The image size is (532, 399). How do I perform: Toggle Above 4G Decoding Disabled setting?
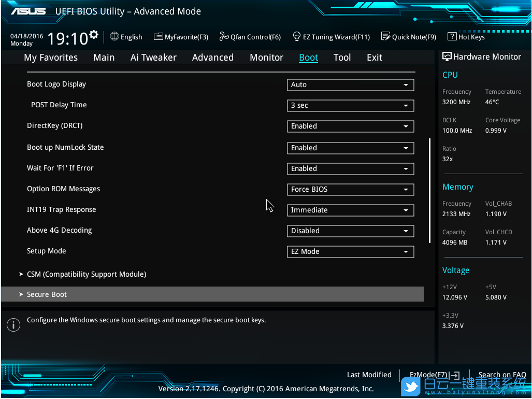click(x=350, y=231)
